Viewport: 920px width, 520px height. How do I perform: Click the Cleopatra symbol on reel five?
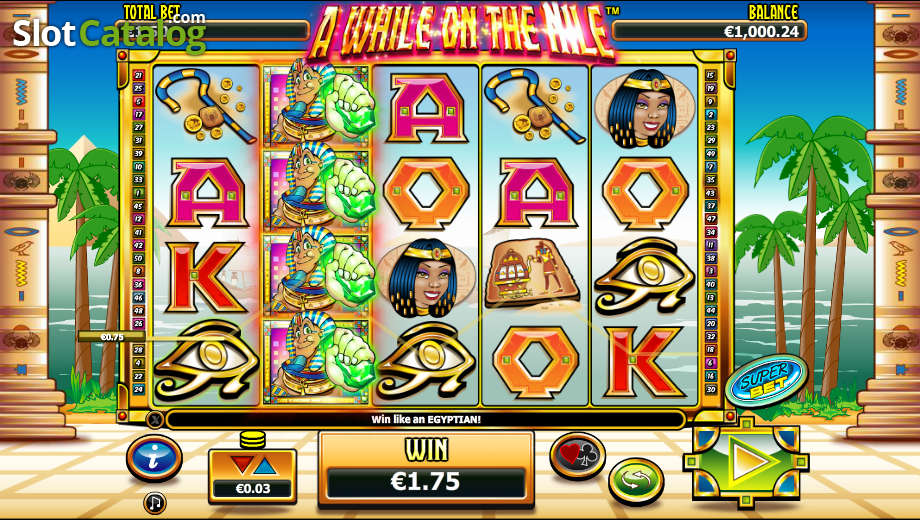pos(644,107)
